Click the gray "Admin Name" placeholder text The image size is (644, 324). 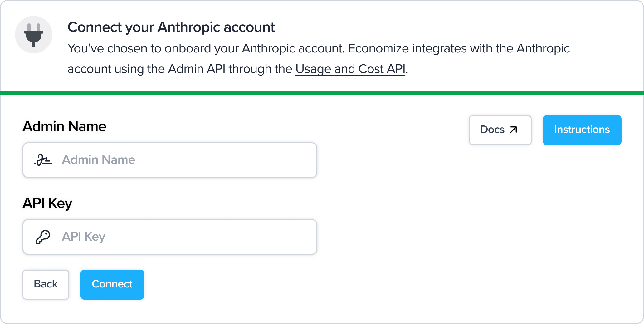tap(98, 160)
